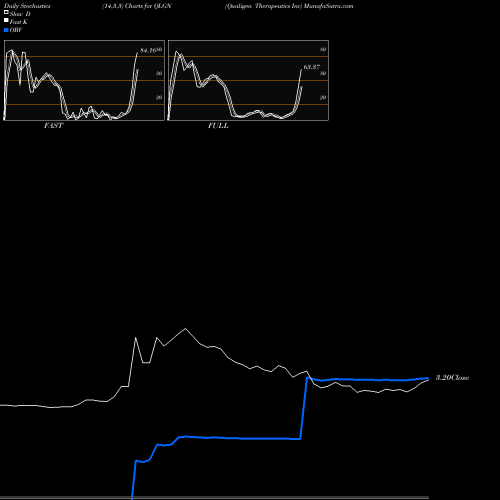Click the 50 level label in FULL chart
The image size is (500, 500).
[323, 73]
